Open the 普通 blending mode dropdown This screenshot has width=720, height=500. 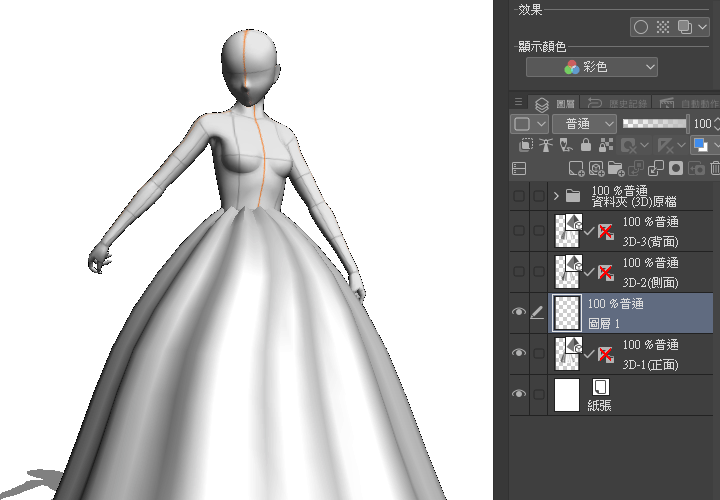(584, 124)
